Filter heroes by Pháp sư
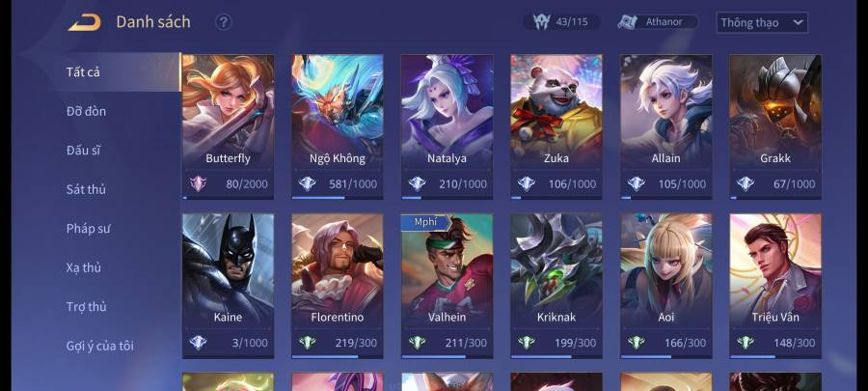This screenshot has width=868, height=391. (x=89, y=229)
